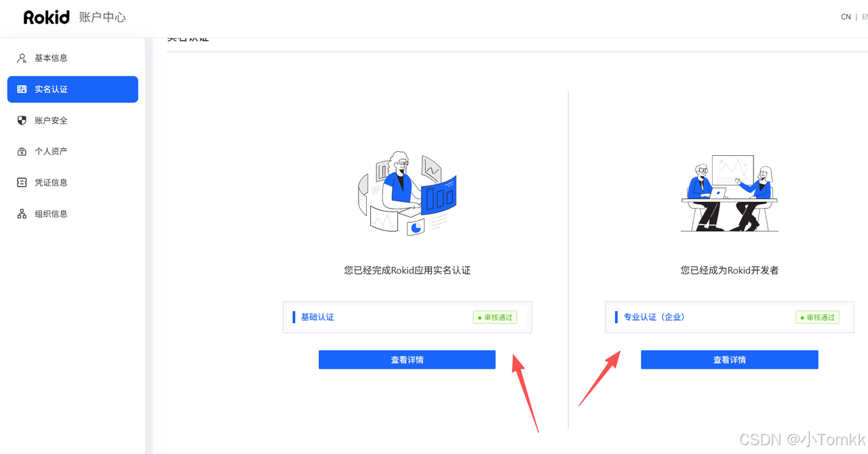Click the 基本信息 person icon
This screenshot has height=454, width=868.
click(x=22, y=58)
